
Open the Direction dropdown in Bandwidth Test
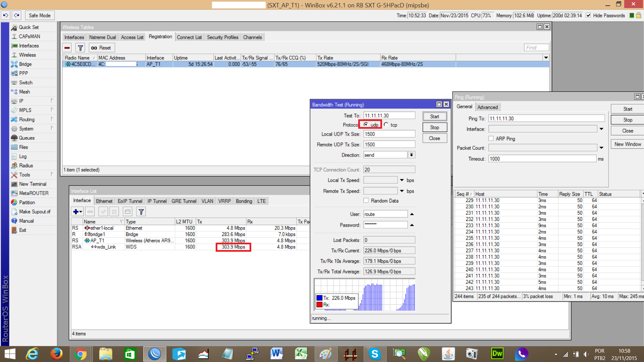[x=412, y=155]
